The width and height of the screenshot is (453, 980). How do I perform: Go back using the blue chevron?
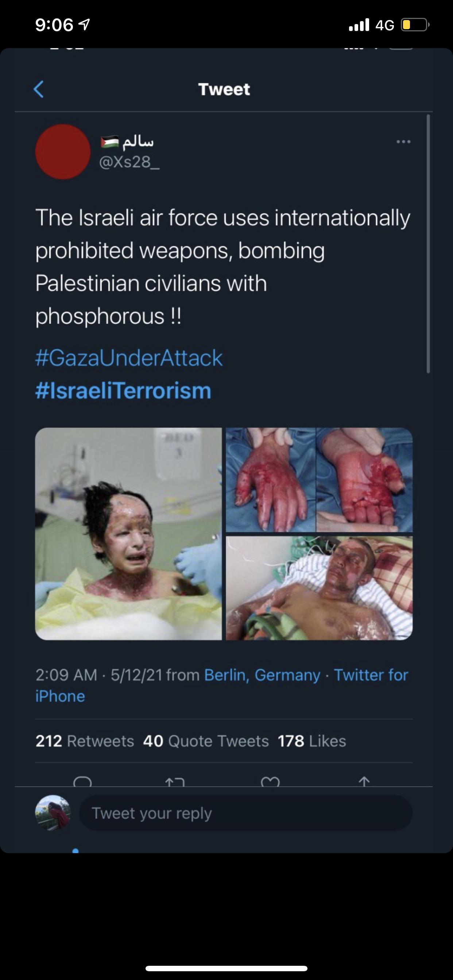tap(38, 89)
